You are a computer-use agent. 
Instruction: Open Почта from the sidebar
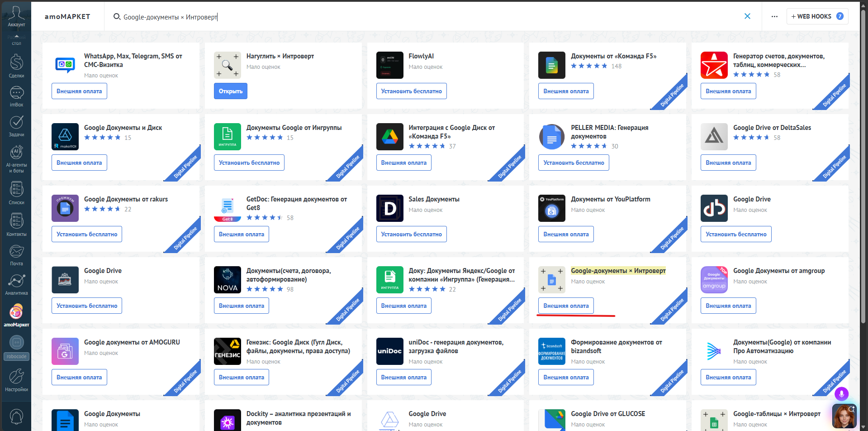16,255
